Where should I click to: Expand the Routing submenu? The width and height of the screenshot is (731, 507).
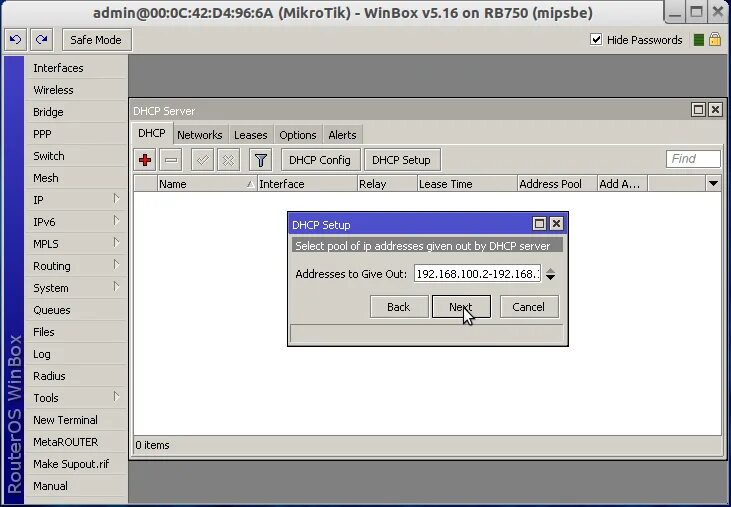tap(116, 265)
